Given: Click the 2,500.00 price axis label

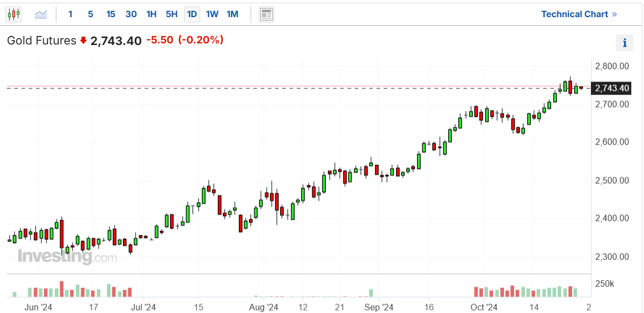Looking at the screenshot, I should point(612,180).
